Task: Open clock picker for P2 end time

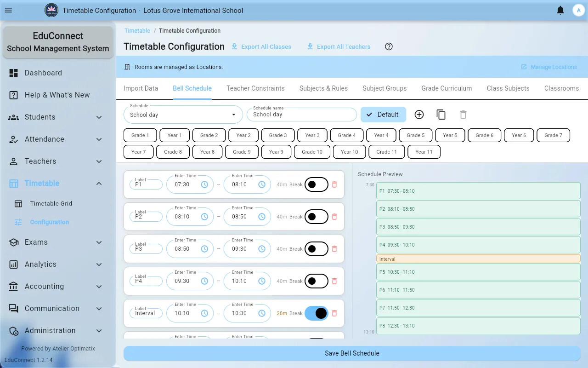Action: pyautogui.click(x=262, y=217)
